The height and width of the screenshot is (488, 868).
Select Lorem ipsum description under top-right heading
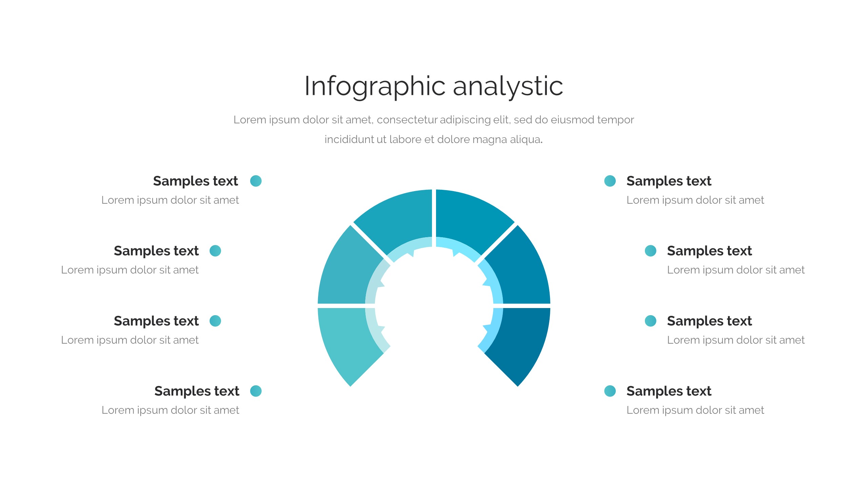click(x=695, y=200)
